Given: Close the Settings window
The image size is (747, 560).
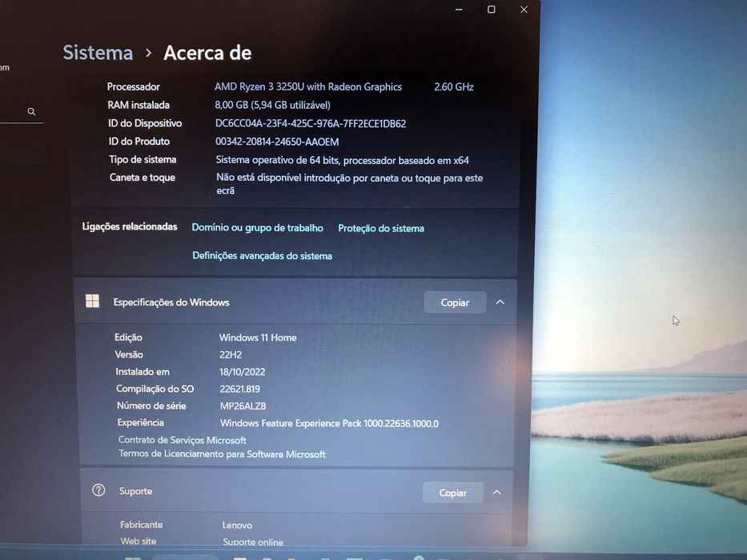Looking at the screenshot, I should click(524, 10).
